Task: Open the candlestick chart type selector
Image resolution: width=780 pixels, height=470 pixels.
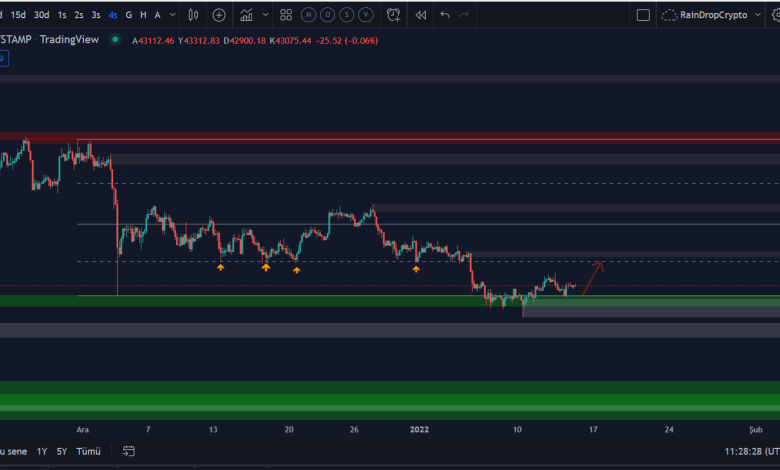Action: [x=191, y=15]
